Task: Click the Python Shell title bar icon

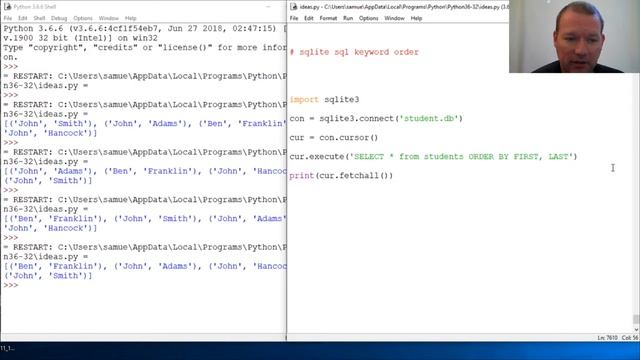Action: click(7, 7)
